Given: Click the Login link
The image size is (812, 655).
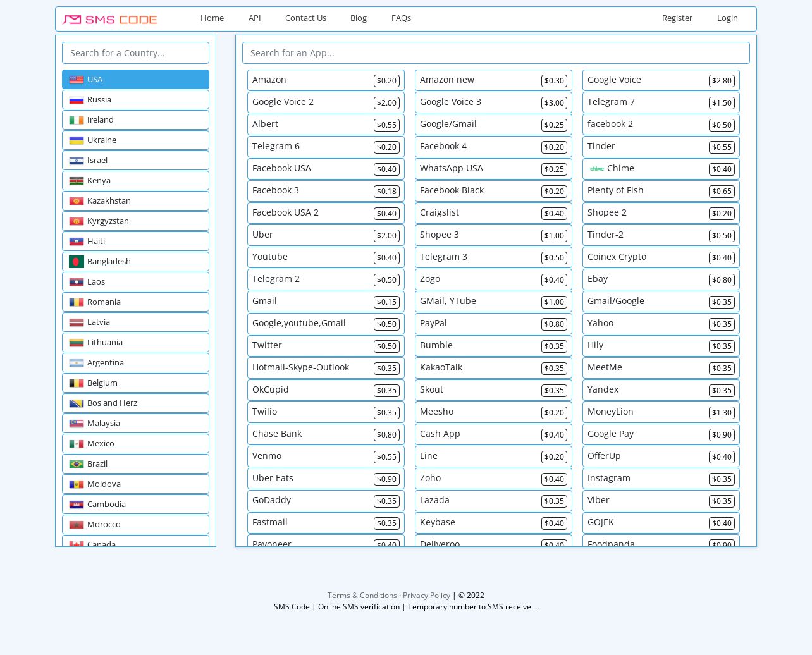Looking at the screenshot, I should coord(727,18).
